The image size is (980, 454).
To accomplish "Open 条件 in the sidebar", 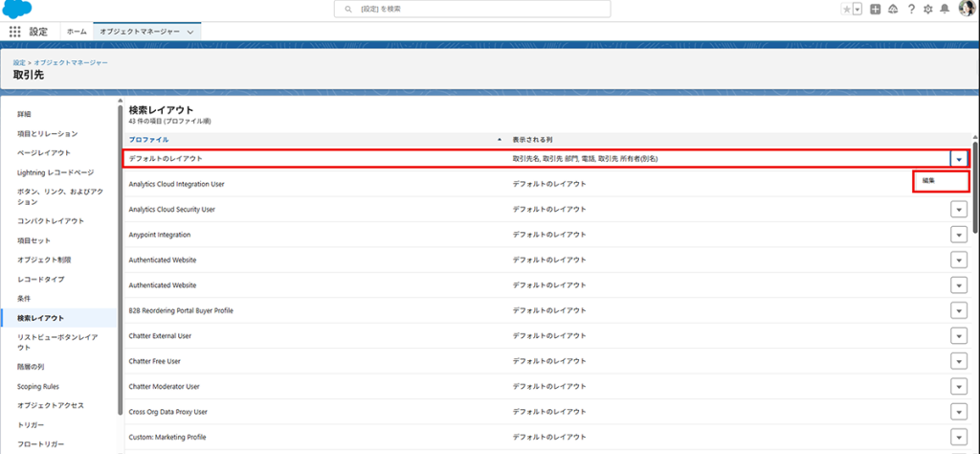I will tap(24, 298).
